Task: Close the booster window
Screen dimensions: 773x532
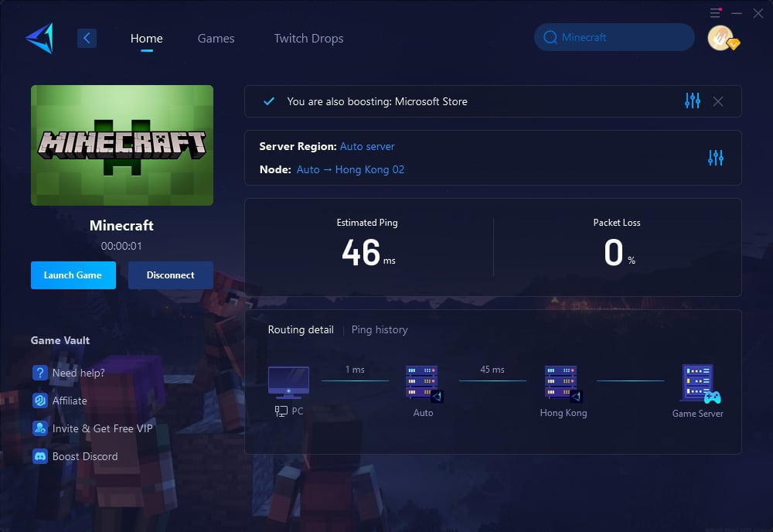Action: [758, 13]
